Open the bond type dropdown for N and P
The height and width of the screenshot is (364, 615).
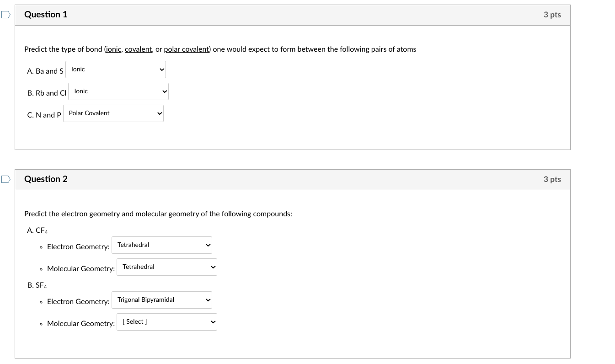[113, 113]
